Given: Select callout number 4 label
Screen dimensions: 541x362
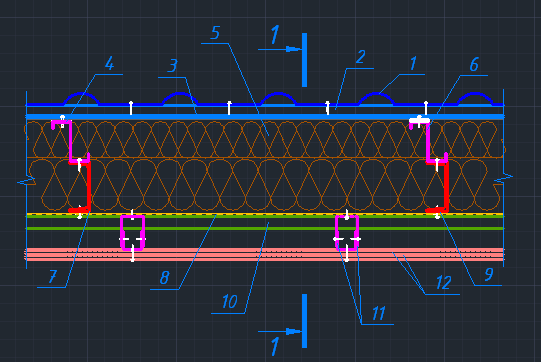Looking at the screenshot, I should point(109,63).
